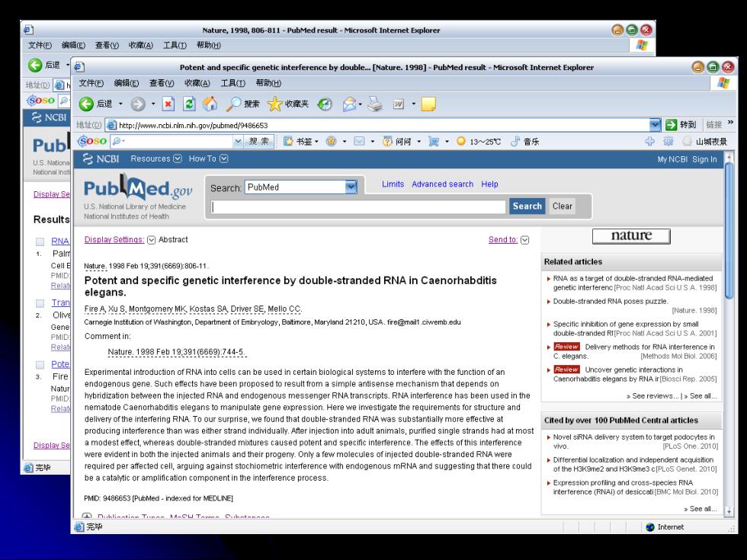The height and width of the screenshot is (560, 747).
Task: Open the PubMed database selector dropdown
Action: [351, 187]
